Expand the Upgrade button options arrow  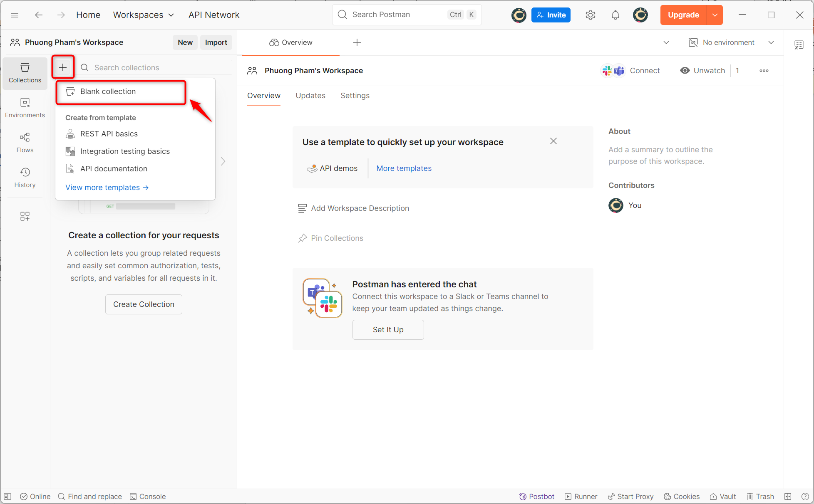click(715, 15)
